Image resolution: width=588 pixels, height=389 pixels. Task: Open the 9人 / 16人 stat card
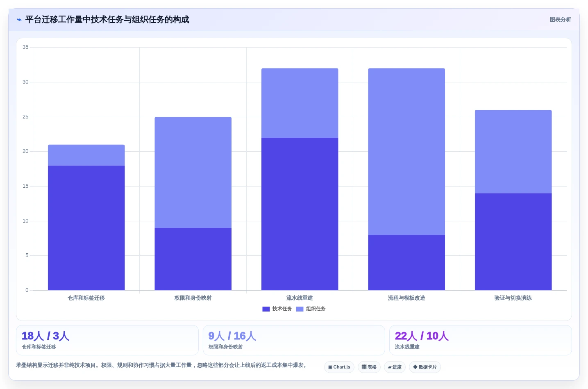pyautogui.click(x=294, y=340)
